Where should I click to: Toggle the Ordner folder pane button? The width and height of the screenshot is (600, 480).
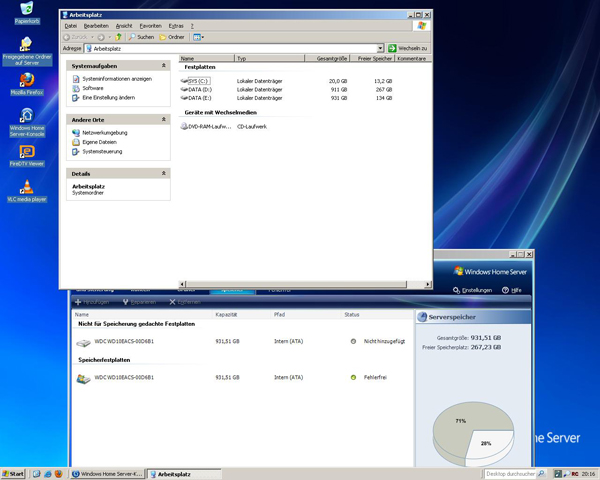click(172, 37)
